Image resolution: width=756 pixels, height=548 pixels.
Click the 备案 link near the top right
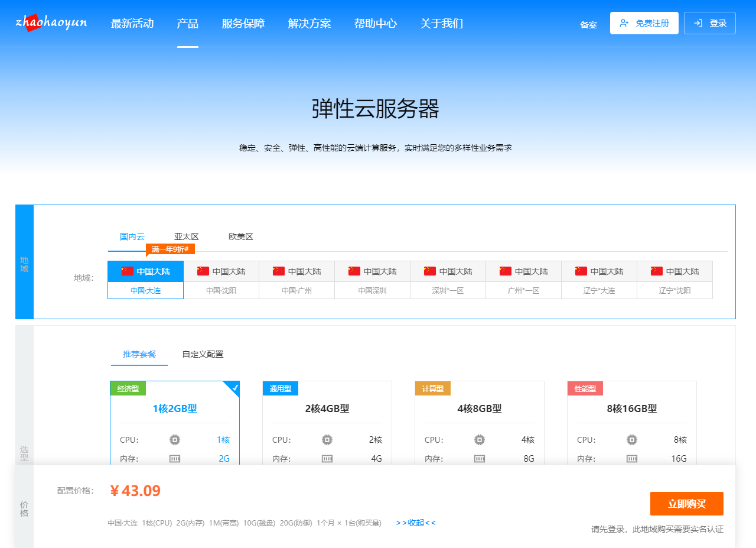coord(588,25)
